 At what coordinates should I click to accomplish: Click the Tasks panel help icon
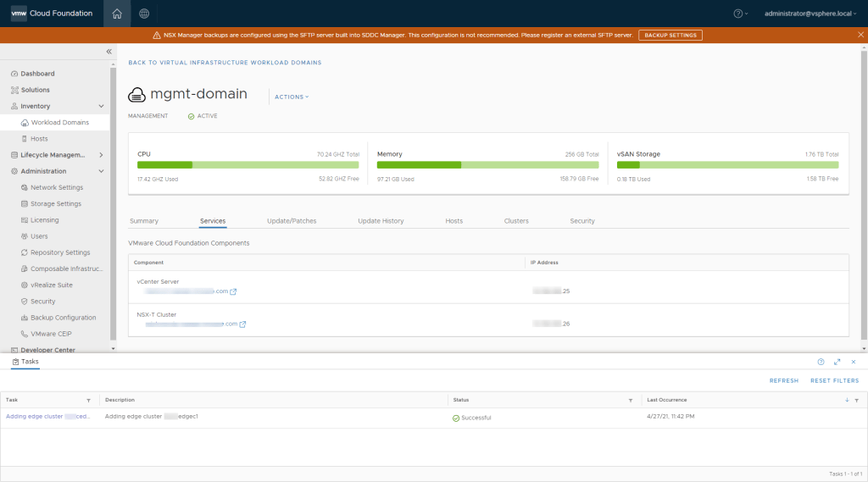click(x=821, y=362)
